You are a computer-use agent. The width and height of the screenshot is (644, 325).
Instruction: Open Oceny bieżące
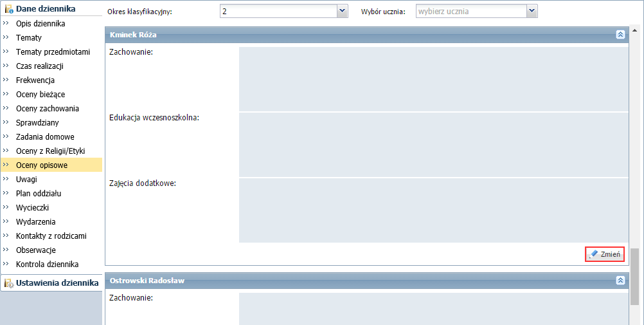coord(40,94)
